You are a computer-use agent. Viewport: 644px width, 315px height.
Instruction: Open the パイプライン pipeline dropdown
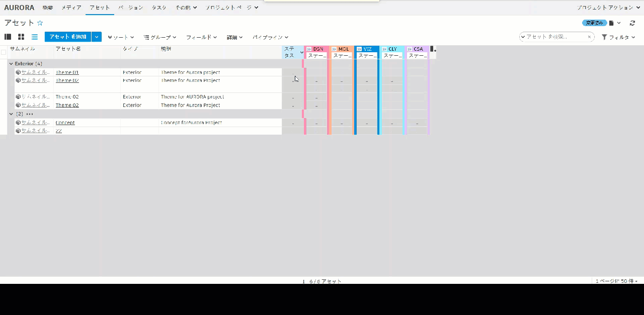pyautogui.click(x=271, y=37)
